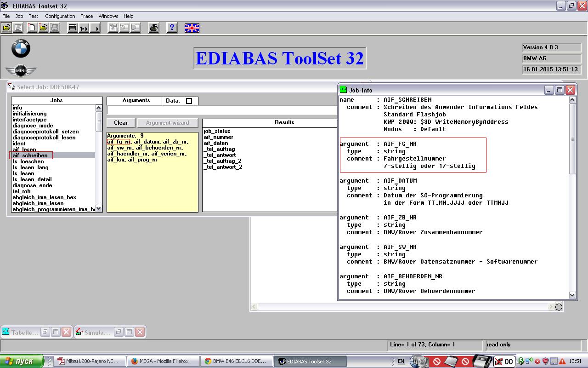The width and height of the screenshot is (588, 368).
Task: Click the Jobs list scroll down arrow
Action: [99, 209]
